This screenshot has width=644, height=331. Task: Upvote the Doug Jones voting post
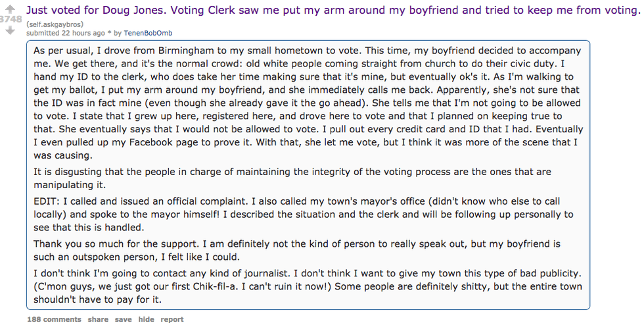coord(10,9)
